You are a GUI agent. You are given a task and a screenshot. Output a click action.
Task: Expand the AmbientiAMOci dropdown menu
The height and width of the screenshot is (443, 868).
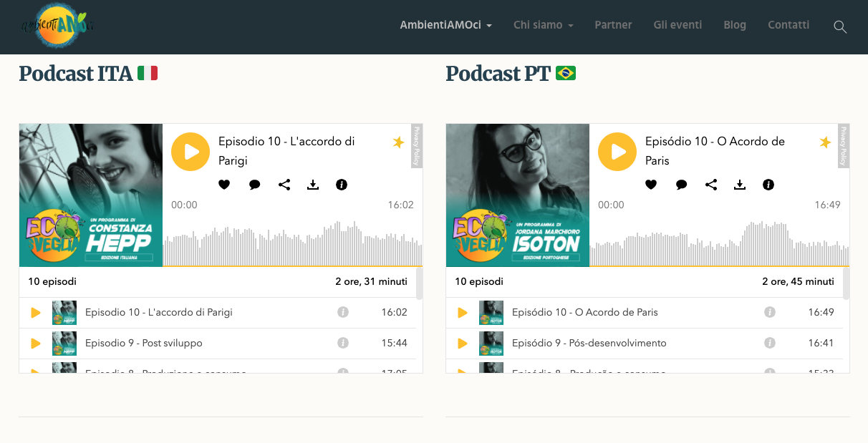pyautogui.click(x=445, y=25)
